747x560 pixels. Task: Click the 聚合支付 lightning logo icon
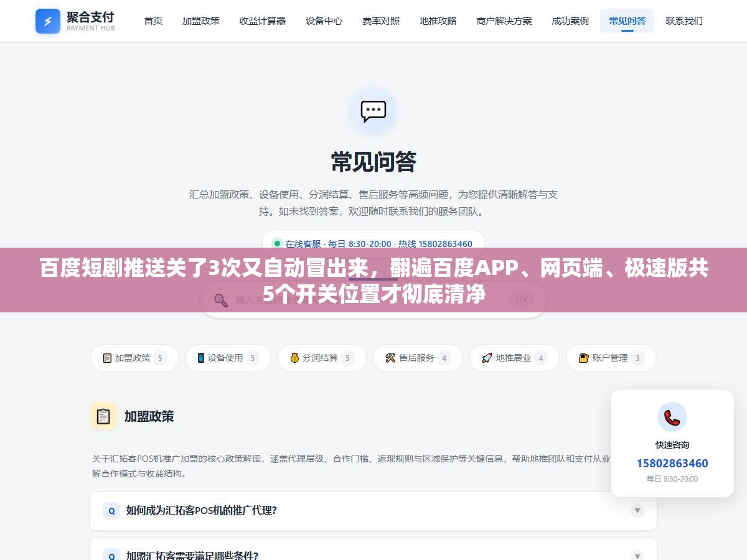[x=48, y=21]
